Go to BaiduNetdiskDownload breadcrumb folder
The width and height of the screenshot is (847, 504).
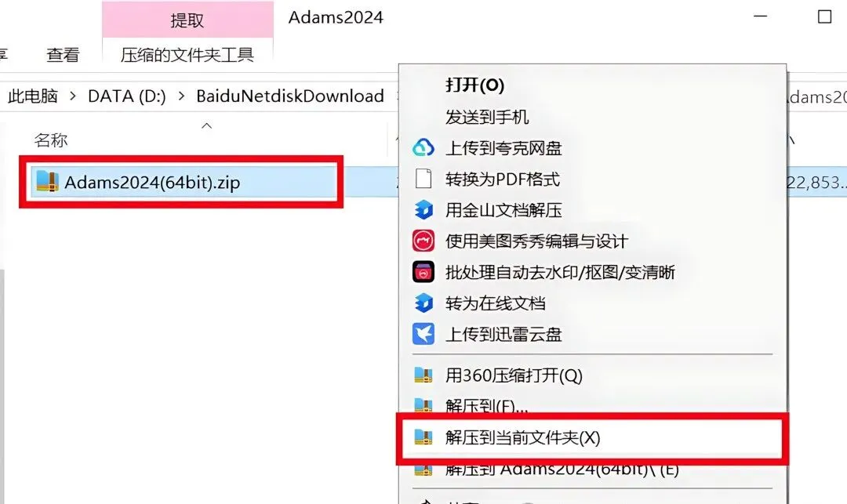click(x=290, y=96)
